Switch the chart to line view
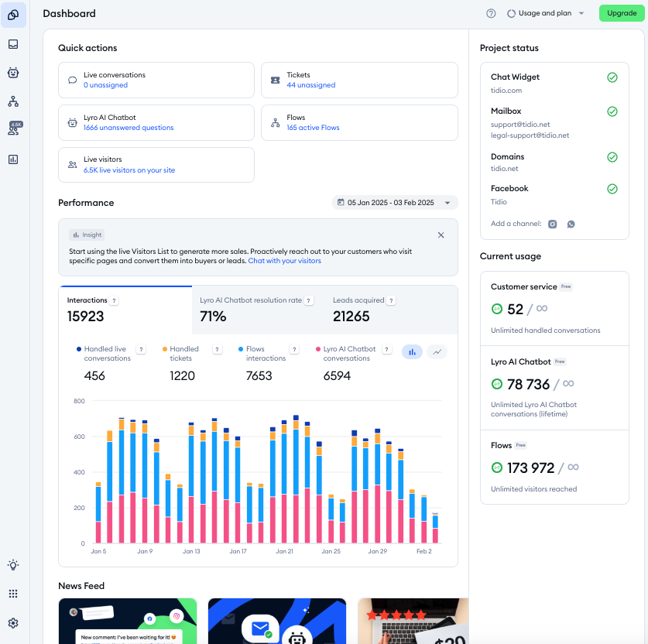 click(437, 351)
